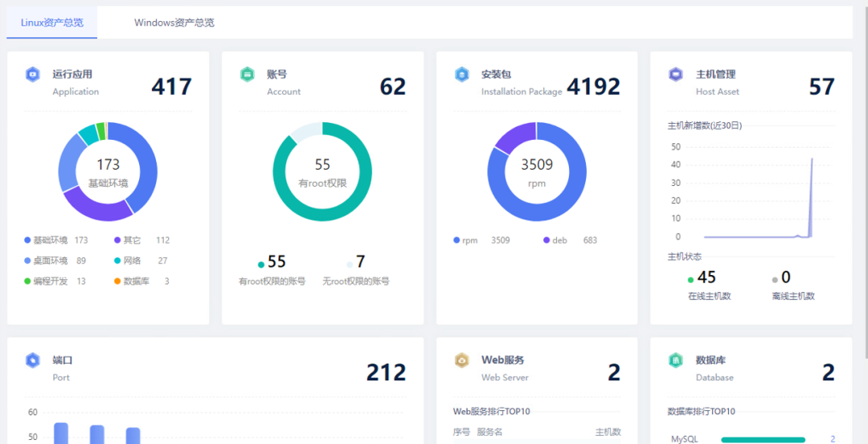Click the 有root权限的账号 count 55

pos(276,262)
